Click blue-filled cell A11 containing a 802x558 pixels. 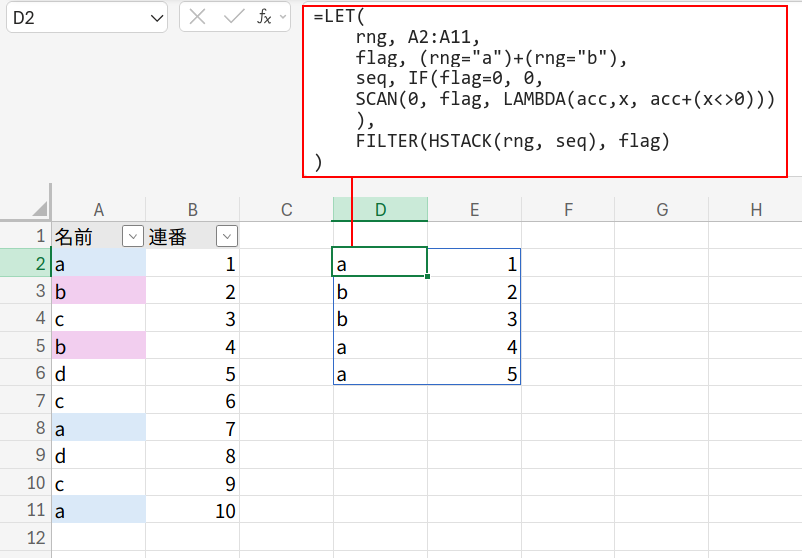[x=98, y=510]
